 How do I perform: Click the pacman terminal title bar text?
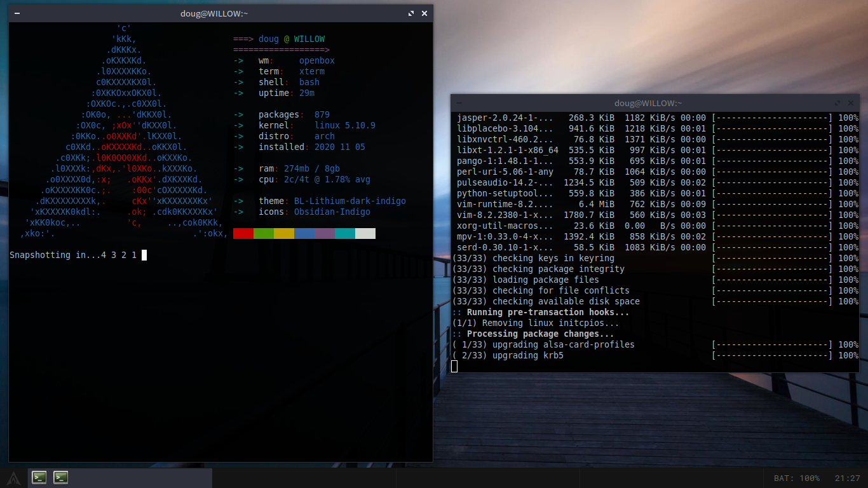pos(649,103)
